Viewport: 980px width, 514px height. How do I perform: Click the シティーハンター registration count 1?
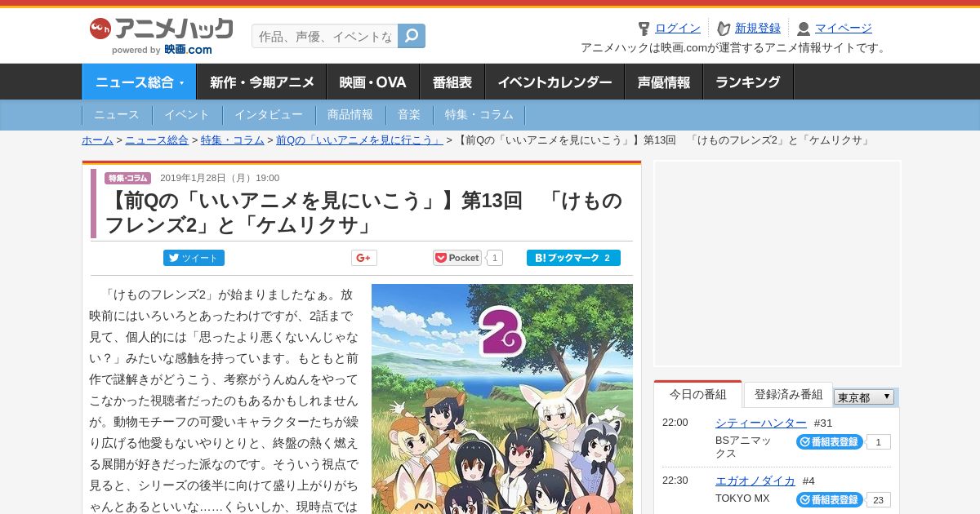coord(879,442)
